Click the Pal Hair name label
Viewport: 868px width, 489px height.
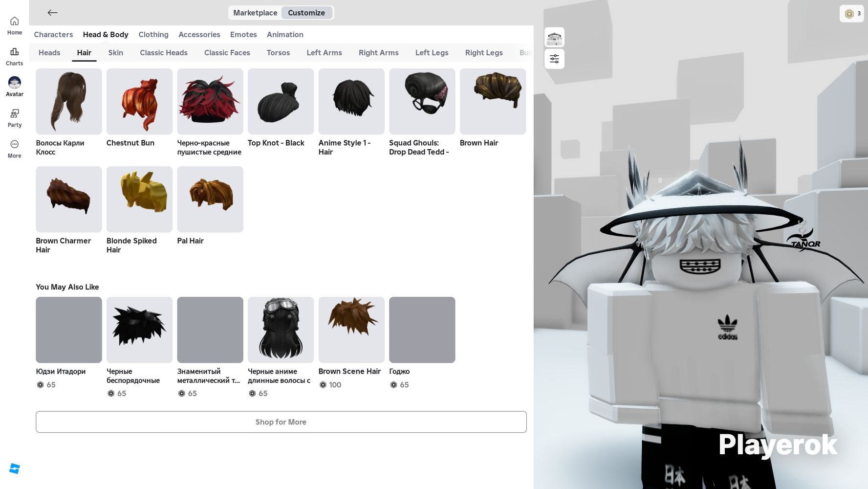[191, 241]
